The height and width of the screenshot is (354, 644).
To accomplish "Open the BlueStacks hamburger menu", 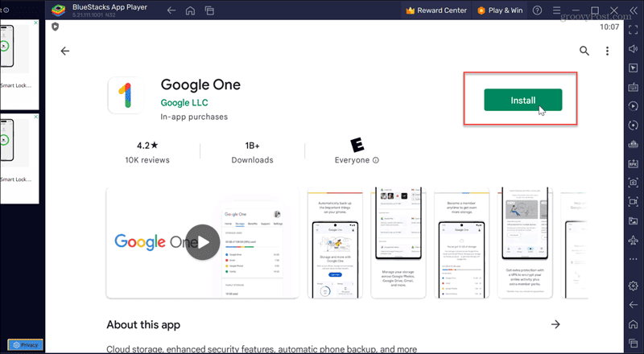I will click(556, 10).
